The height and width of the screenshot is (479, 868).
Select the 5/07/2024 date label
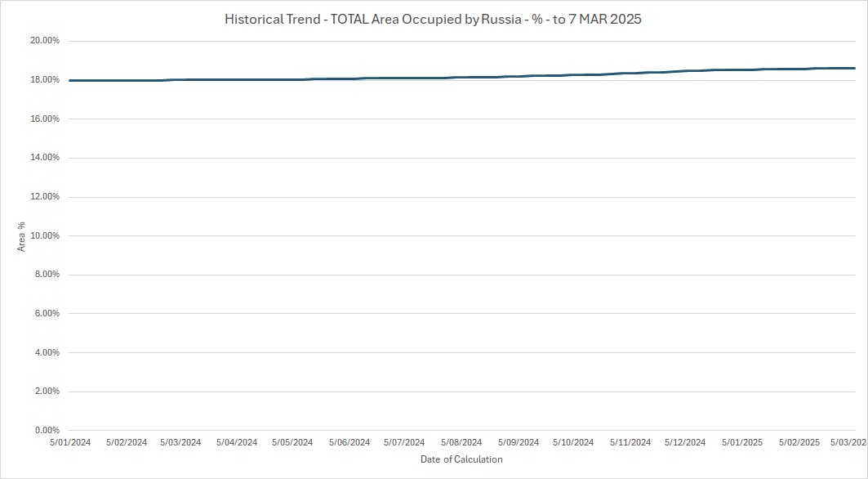click(x=404, y=442)
